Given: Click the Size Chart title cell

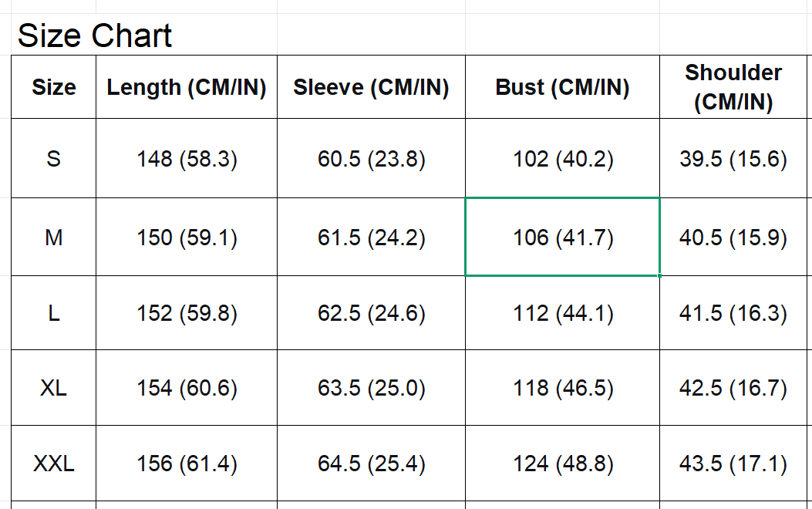Looking at the screenshot, I should (x=95, y=36).
